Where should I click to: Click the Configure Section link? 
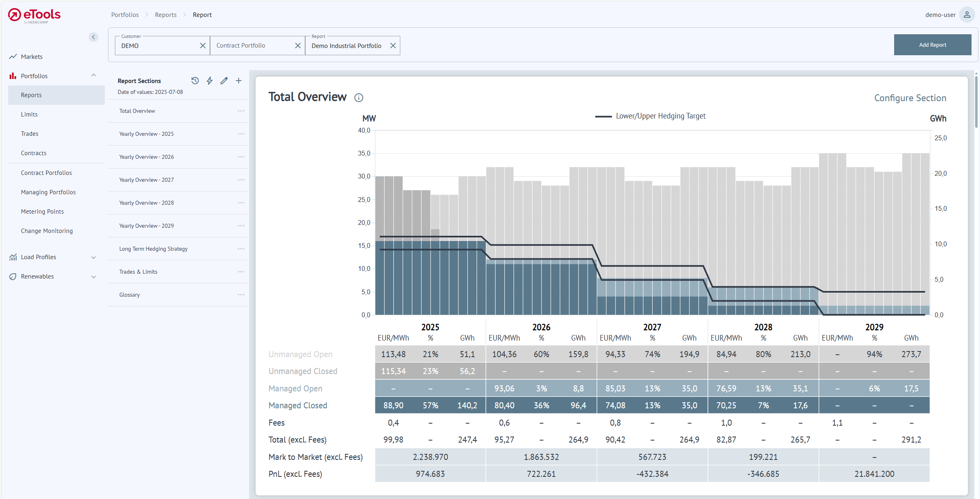pyautogui.click(x=910, y=98)
